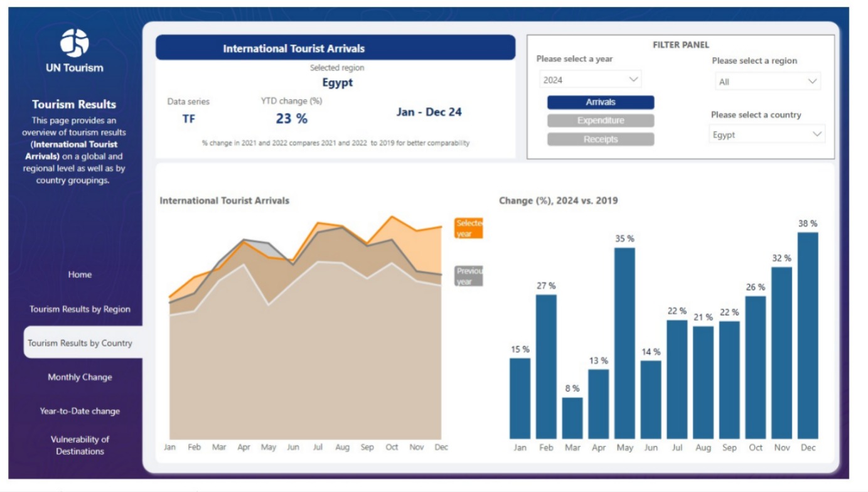868x492 pixels.
Task: Select the May 35% bar
Action: pos(624,343)
